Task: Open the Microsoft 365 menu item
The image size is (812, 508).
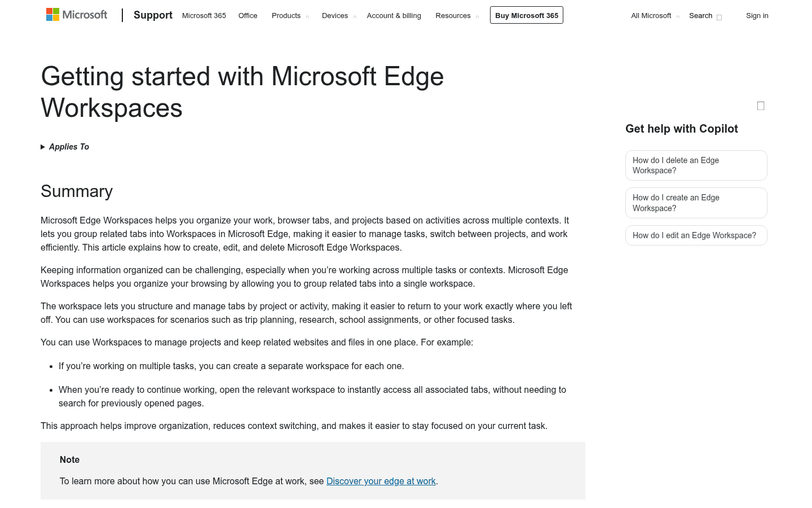Action: tap(204, 16)
